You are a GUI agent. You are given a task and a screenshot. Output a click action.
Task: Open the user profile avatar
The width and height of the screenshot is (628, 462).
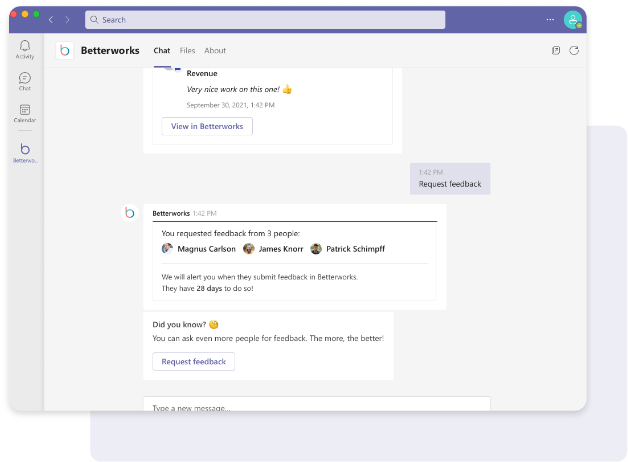pos(573,20)
